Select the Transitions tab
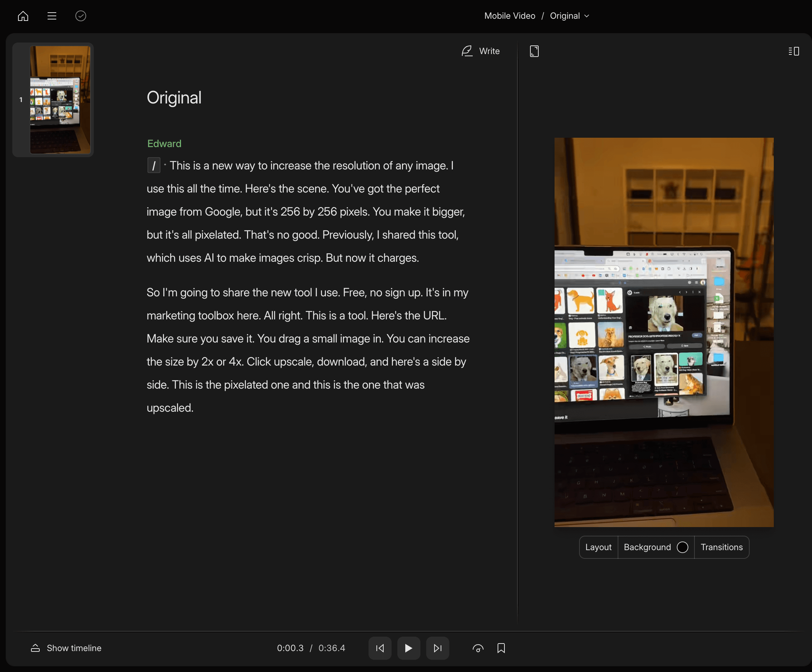Image resolution: width=812 pixels, height=672 pixels. [x=721, y=547]
